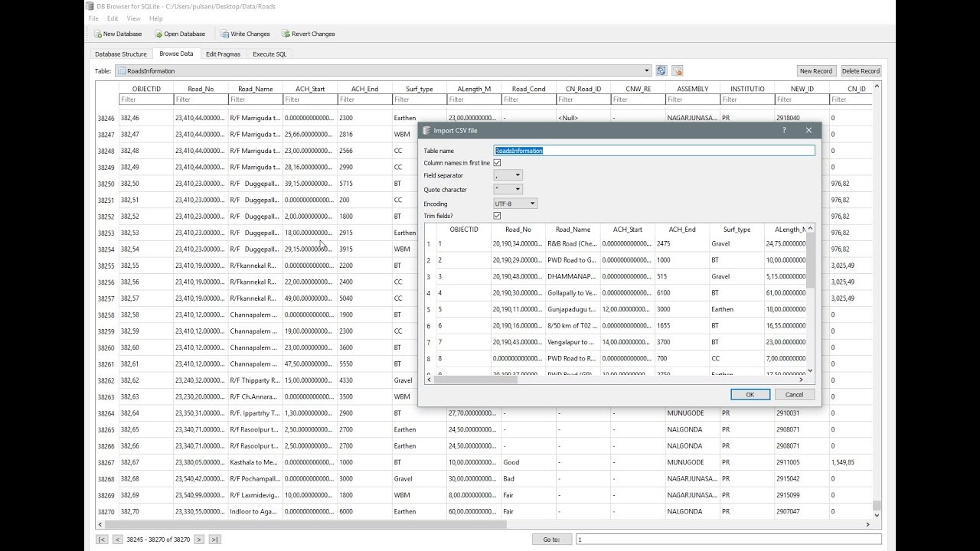Uncheck the Trim fields checkbox
This screenshot has width=980, height=551.
click(497, 216)
